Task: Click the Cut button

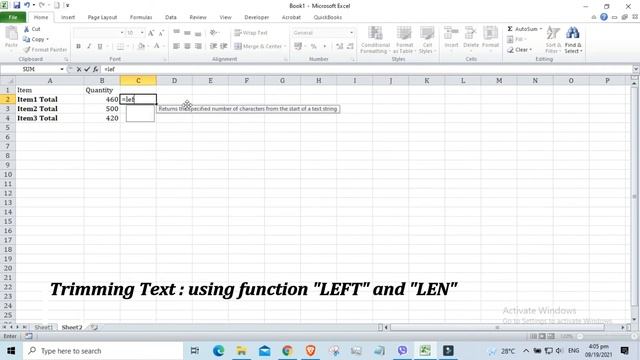Action: coord(32,29)
